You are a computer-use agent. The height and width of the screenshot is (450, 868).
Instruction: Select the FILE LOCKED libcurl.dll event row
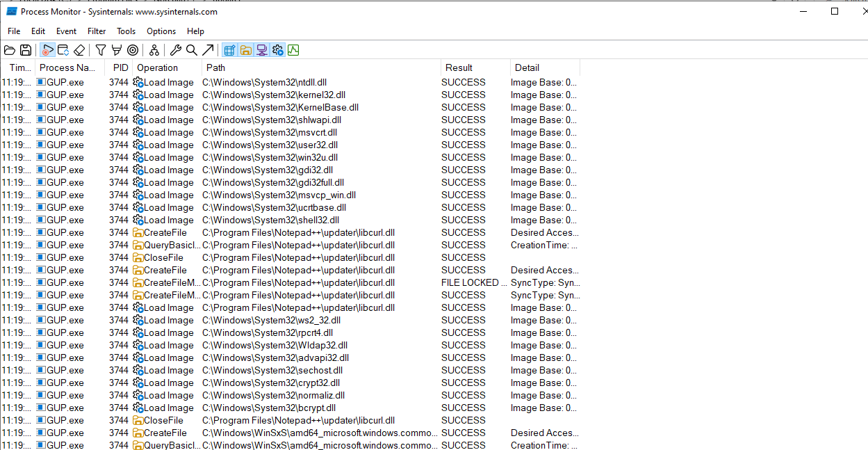[x=299, y=283]
